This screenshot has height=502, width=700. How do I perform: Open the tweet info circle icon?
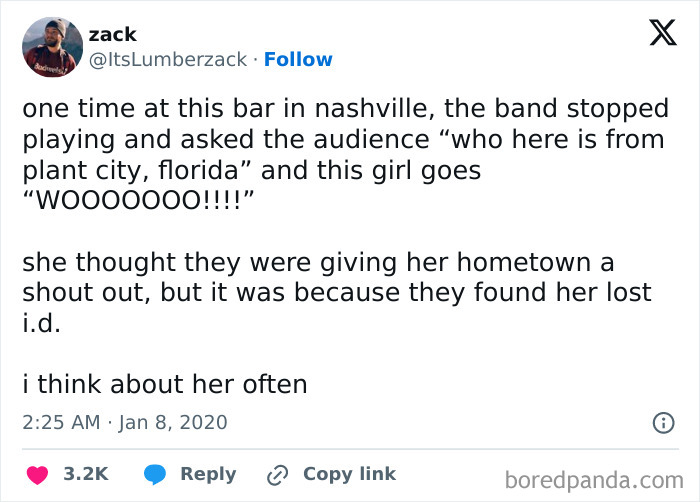click(x=662, y=423)
